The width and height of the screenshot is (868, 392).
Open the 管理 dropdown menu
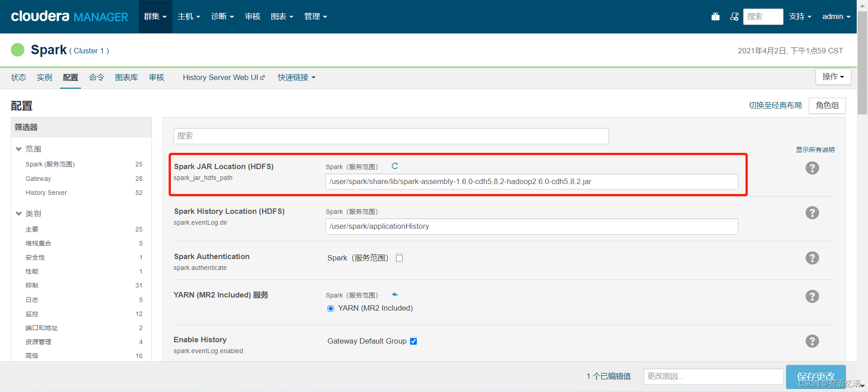[x=316, y=17]
